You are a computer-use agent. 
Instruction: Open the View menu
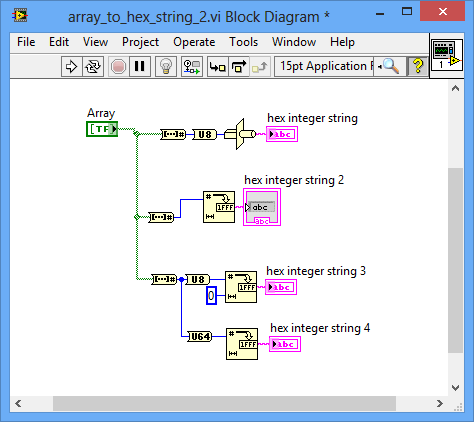point(95,42)
